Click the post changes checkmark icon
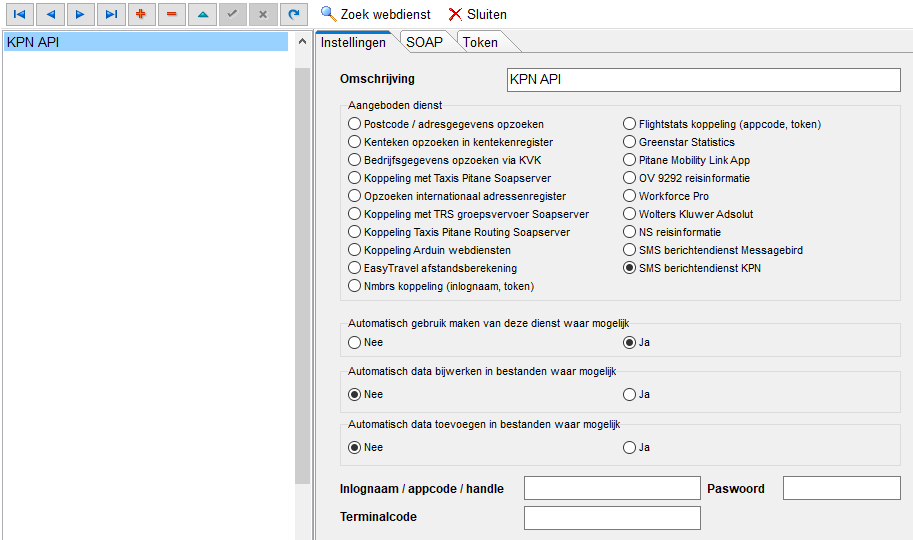 pyautogui.click(x=232, y=14)
